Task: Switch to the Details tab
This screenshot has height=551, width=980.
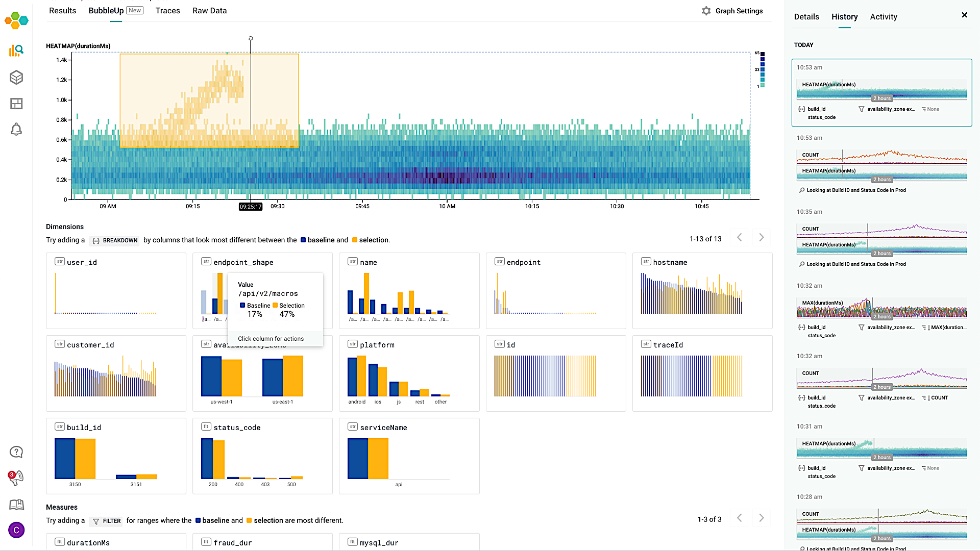Action: tap(806, 17)
